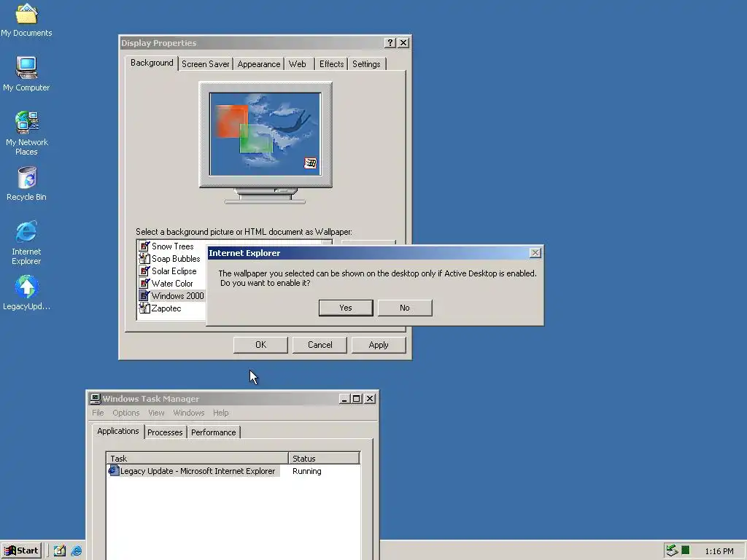
Task: Click the Snow Trees wallpaper icon
Action: click(144, 246)
